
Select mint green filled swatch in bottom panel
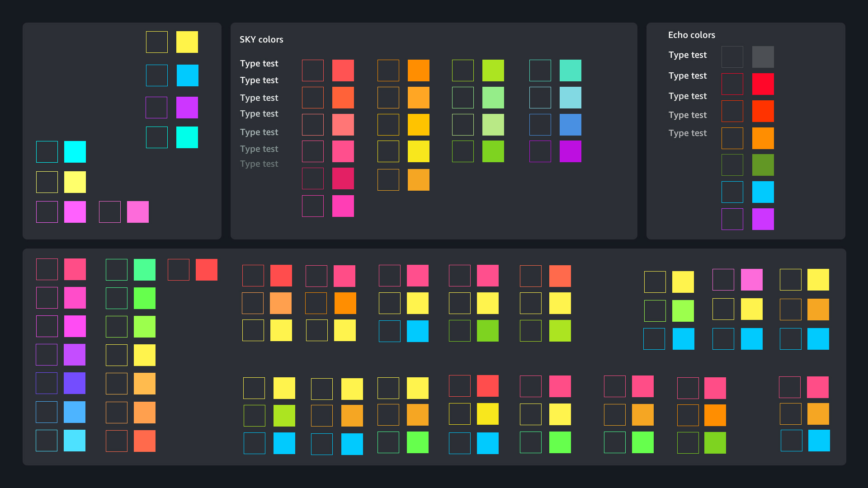pyautogui.click(x=145, y=270)
